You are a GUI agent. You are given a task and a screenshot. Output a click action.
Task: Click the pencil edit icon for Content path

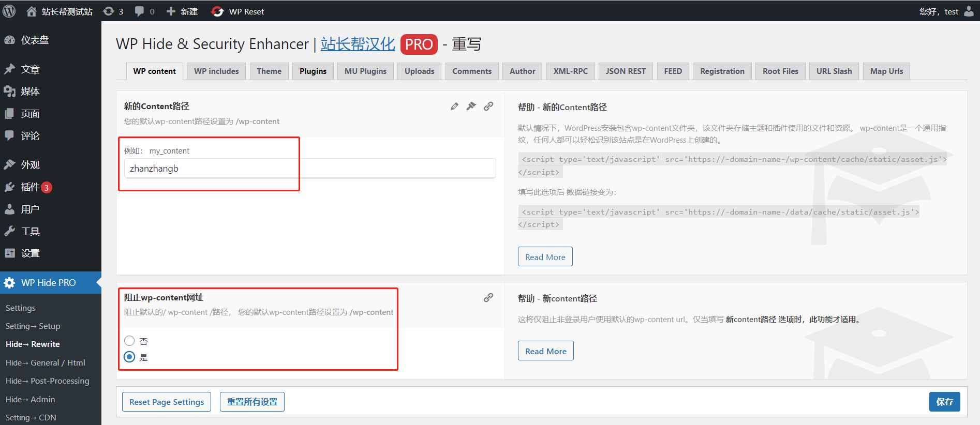point(454,107)
